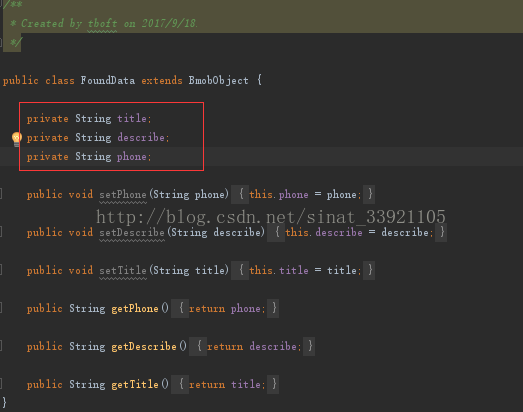This screenshot has height=412, width=523.
Task: Click the class name FoundData
Action: [x=107, y=81]
